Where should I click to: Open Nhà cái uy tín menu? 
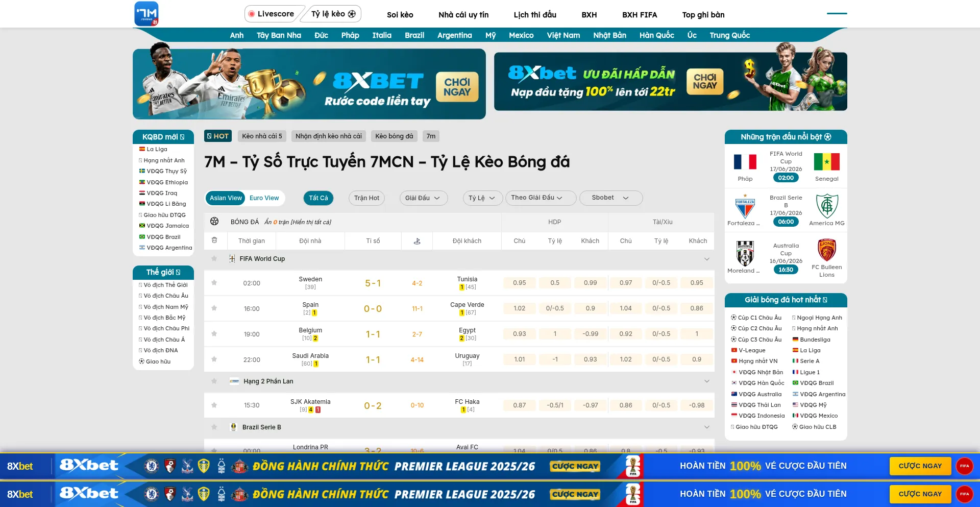coord(463,15)
